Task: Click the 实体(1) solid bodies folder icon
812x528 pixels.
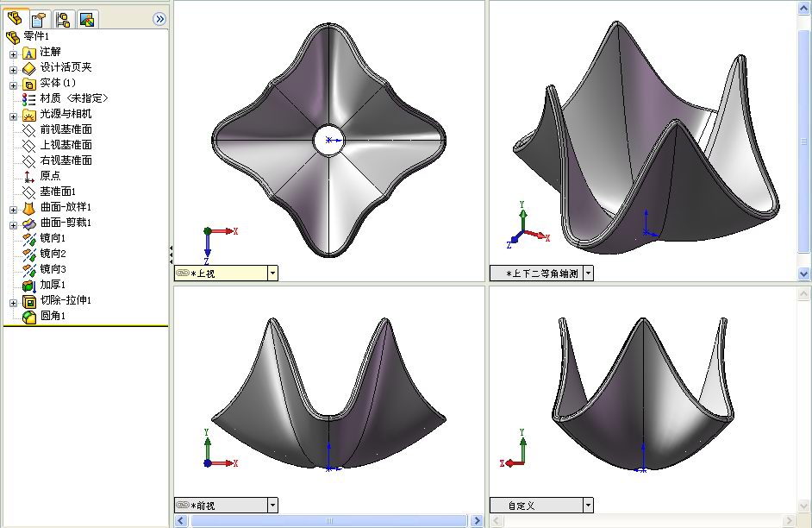Action: (x=29, y=84)
